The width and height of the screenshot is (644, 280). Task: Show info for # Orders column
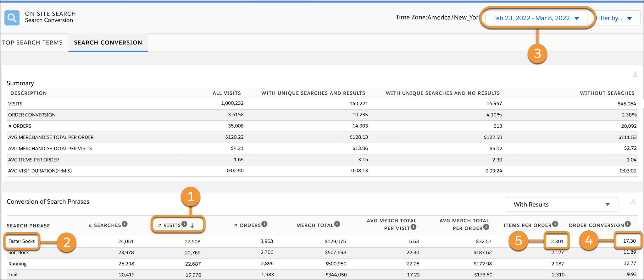264,224
